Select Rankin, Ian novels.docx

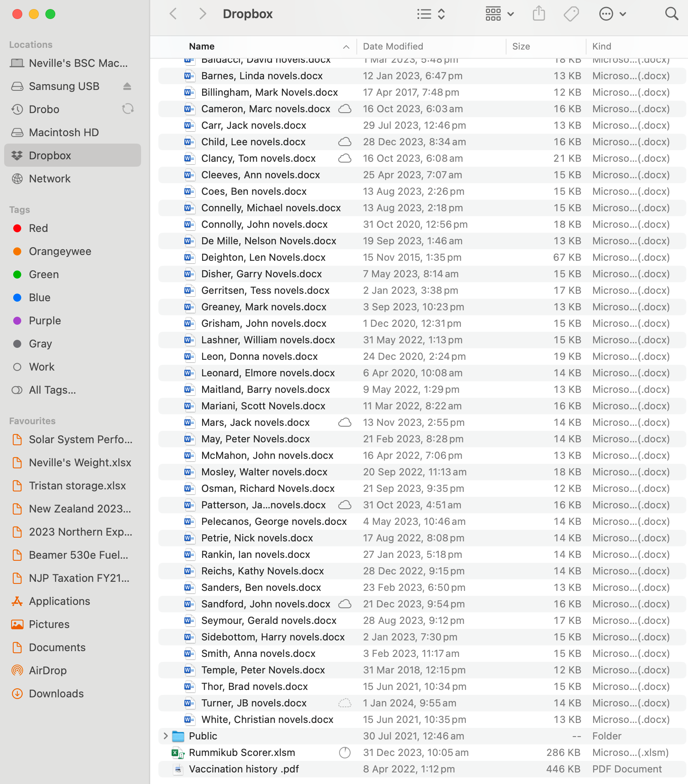(x=422, y=555)
